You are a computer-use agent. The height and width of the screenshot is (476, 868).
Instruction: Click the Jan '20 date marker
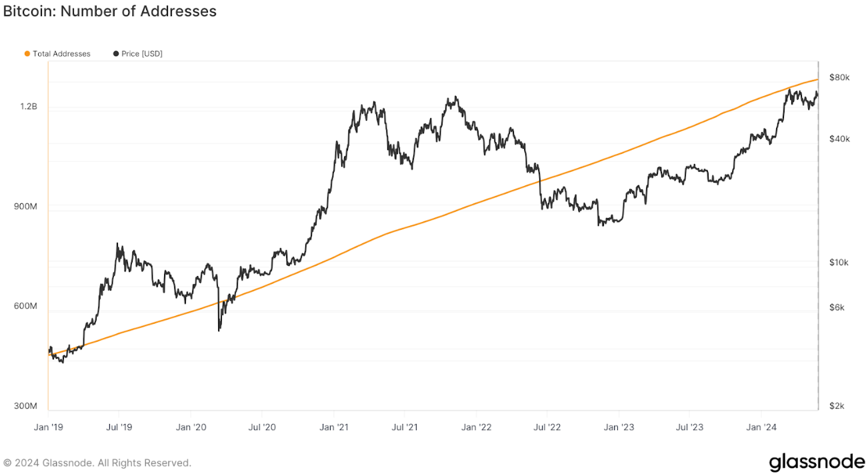tap(191, 427)
